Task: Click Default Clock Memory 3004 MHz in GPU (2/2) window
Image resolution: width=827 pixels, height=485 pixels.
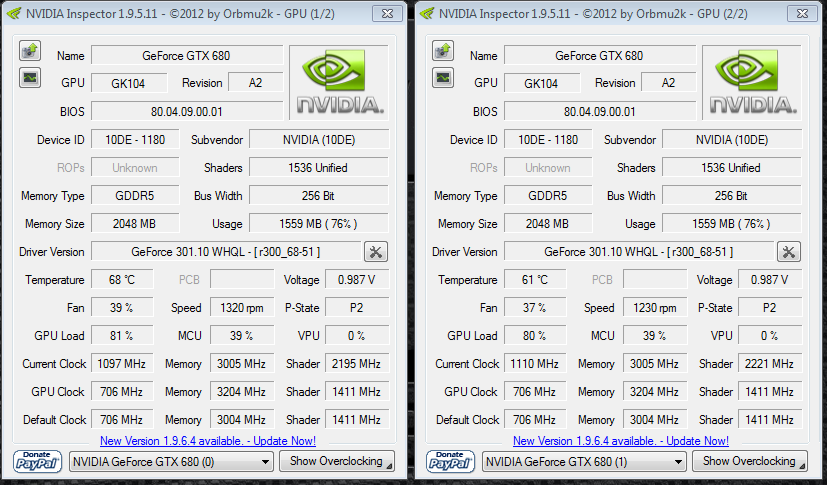Action: point(655,420)
